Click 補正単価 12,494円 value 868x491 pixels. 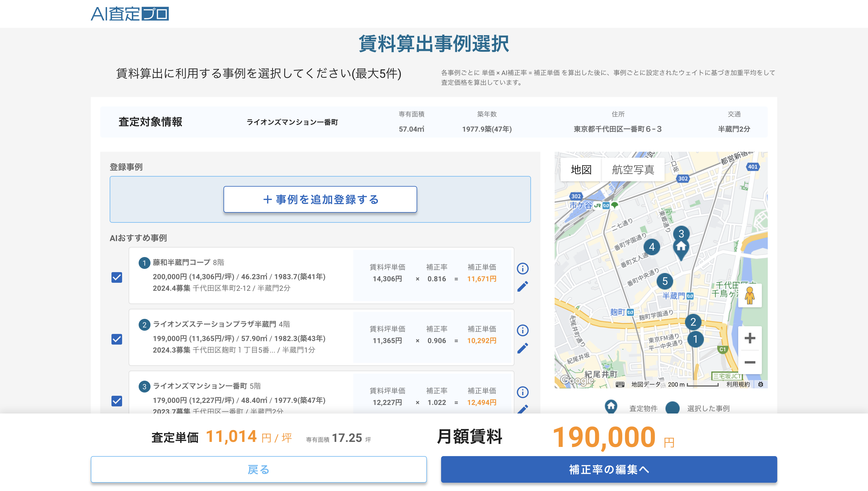click(x=482, y=402)
